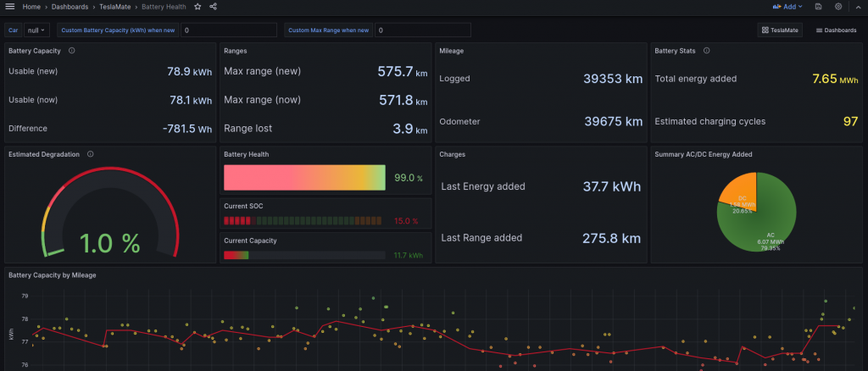
Task: Focus the Custom Battery Capacity input field
Action: tap(229, 30)
